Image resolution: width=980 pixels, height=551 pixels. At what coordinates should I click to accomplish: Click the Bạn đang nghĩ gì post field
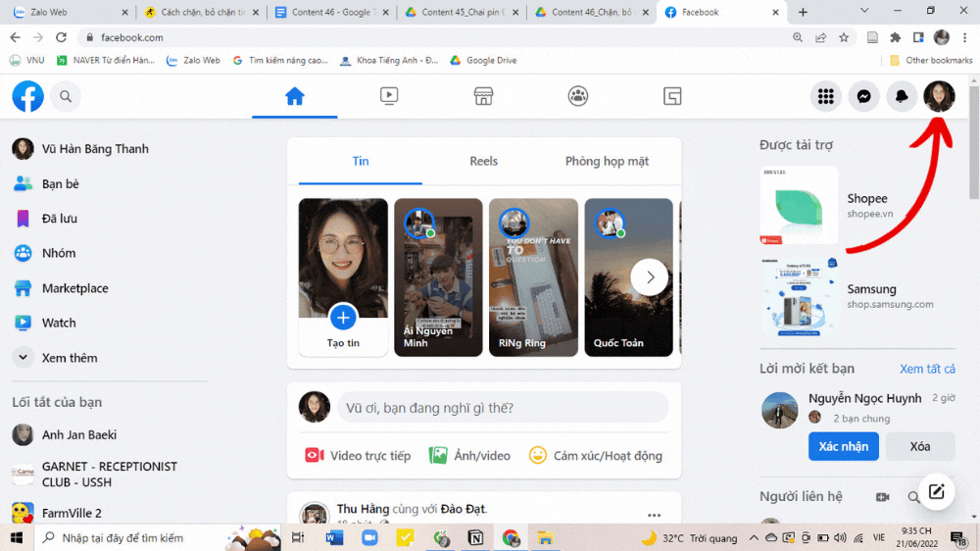(503, 407)
